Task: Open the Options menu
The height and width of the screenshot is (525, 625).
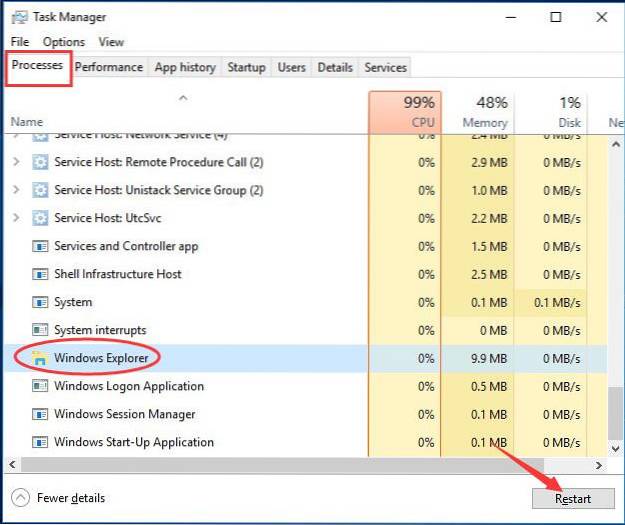Action: point(64,41)
